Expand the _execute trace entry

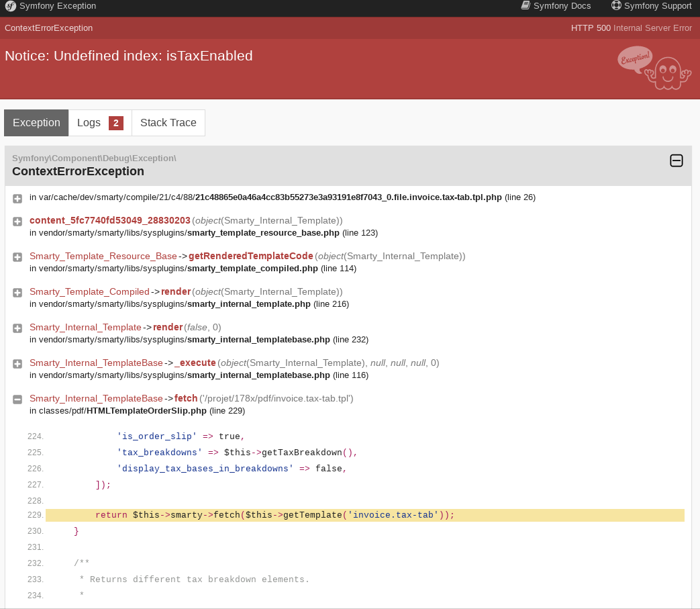point(17,364)
